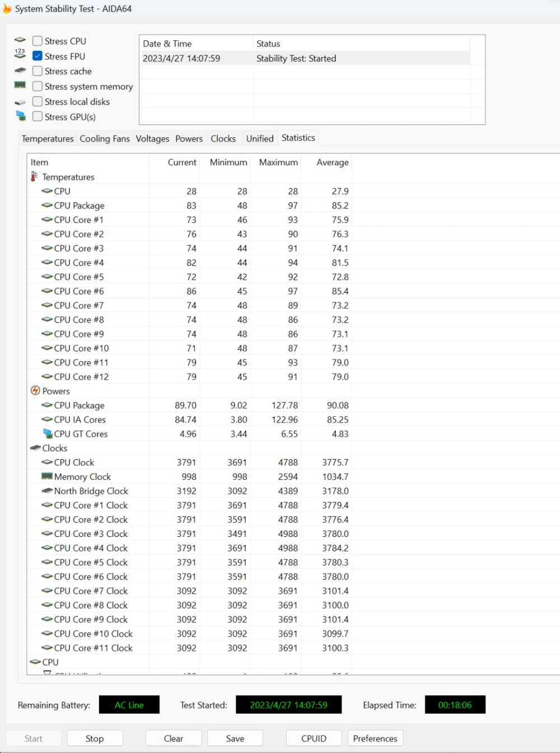Select the CPU Core #9 temperature row label
This screenshot has height=753, width=560.
(79, 334)
